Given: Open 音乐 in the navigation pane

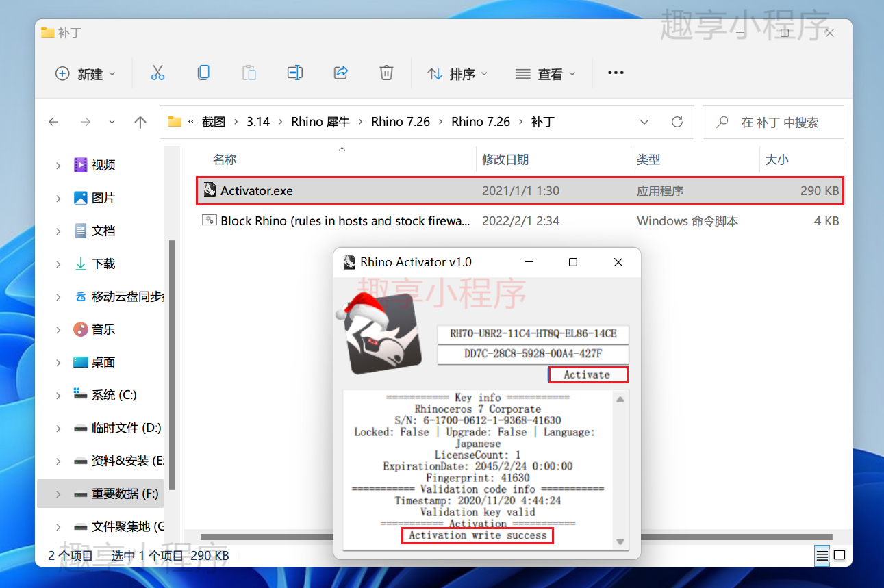Looking at the screenshot, I should (103, 329).
